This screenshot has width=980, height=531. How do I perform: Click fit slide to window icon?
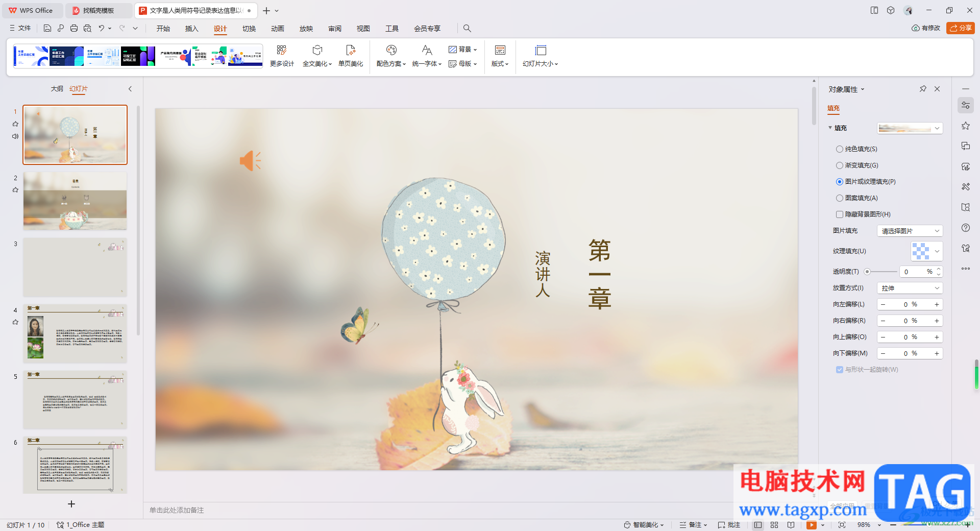[x=842, y=525]
